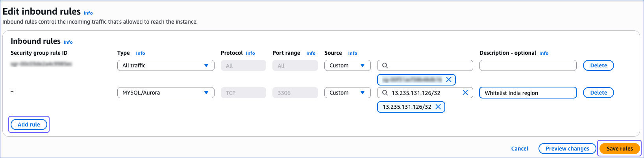
Task: Click the disabled 3306 port range field
Action: pos(295,93)
